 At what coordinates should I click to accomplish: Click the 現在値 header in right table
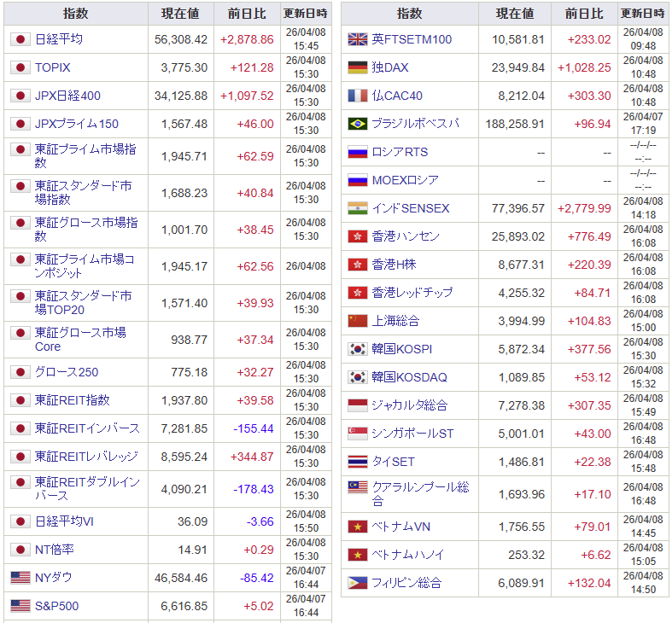click(x=516, y=14)
